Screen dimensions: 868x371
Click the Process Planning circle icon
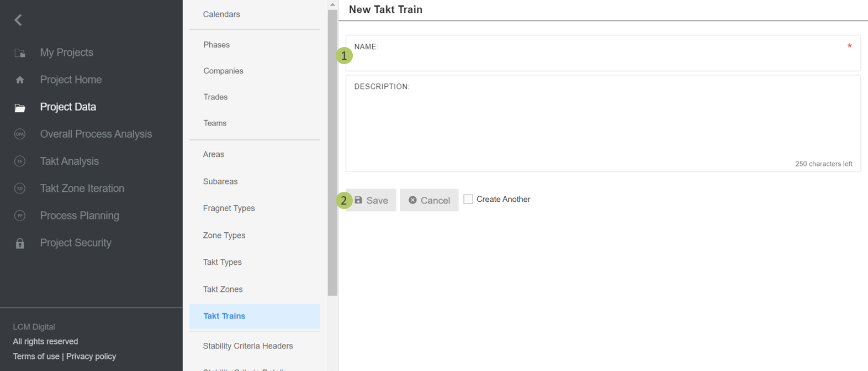(20, 216)
